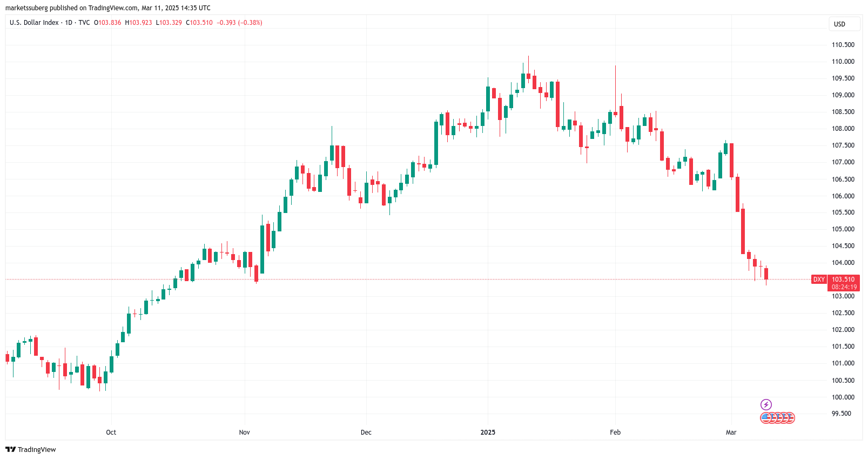This screenshot has width=868, height=459.
Task: Click the 2025 label on time axis
Action: click(488, 433)
